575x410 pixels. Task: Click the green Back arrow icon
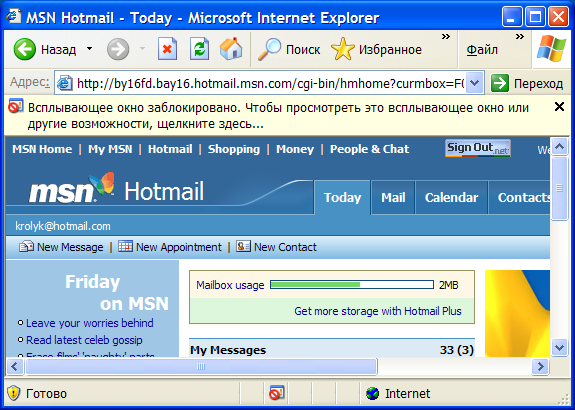click(25, 49)
